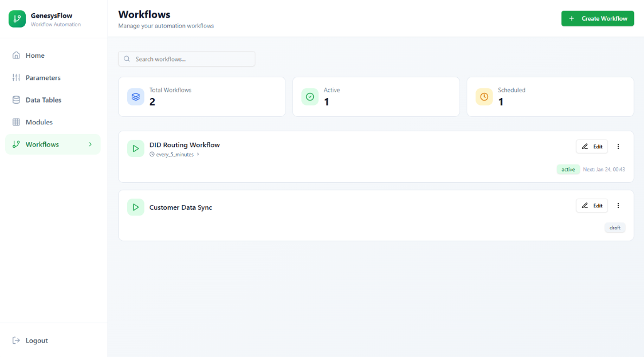Click the every_5_minutes schedule text
644x357 pixels.
(x=175, y=155)
